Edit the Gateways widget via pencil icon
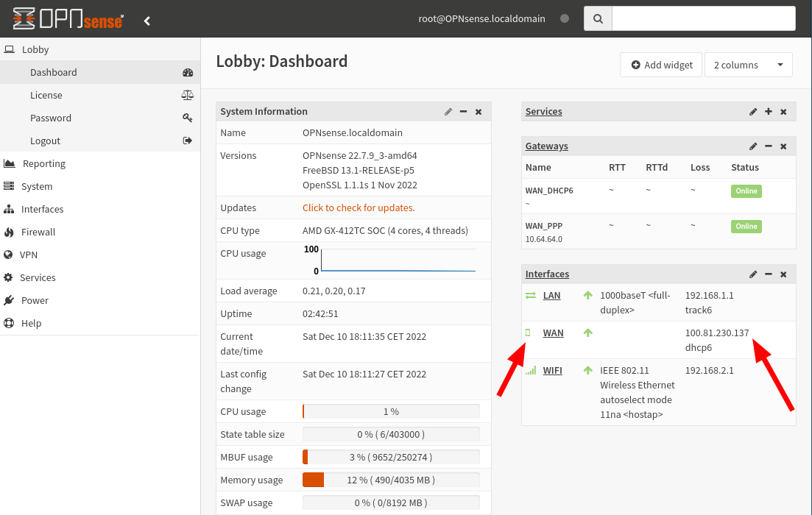The height and width of the screenshot is (515, 812). (753, 146)
